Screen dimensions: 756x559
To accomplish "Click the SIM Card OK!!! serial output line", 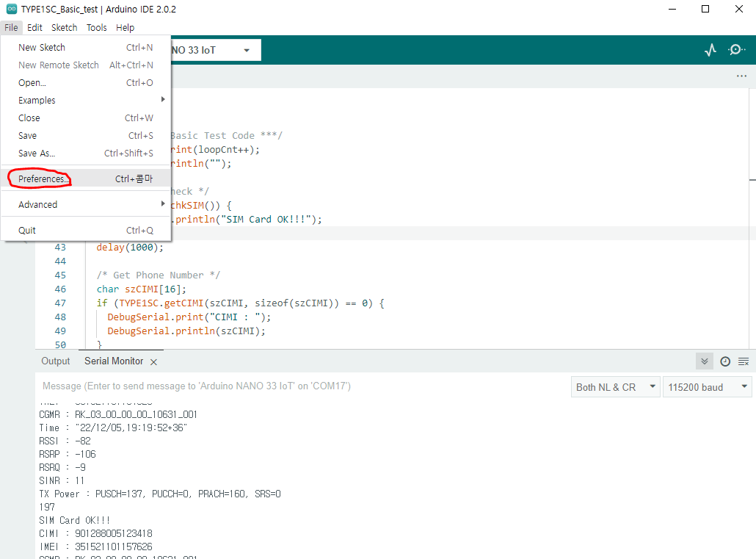I will point(74,520).
